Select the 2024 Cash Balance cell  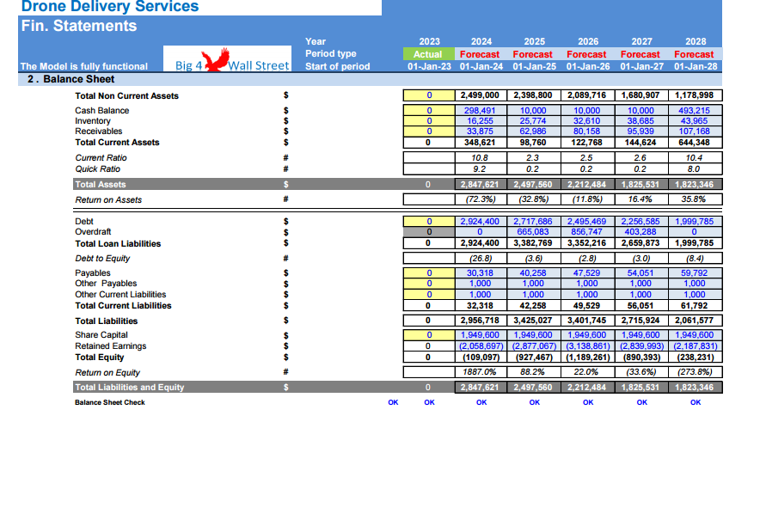pyautogui.click(x=481, y=111)
